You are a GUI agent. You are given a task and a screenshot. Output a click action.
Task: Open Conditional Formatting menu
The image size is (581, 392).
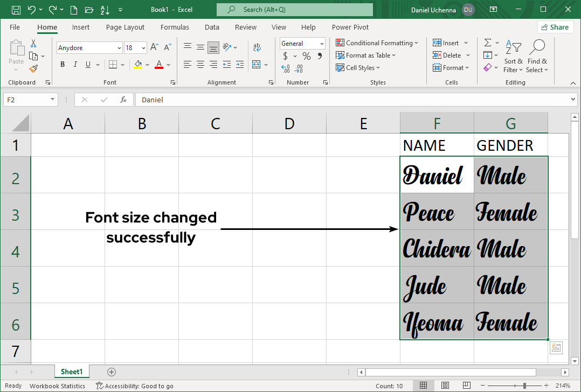click(377, 43)
